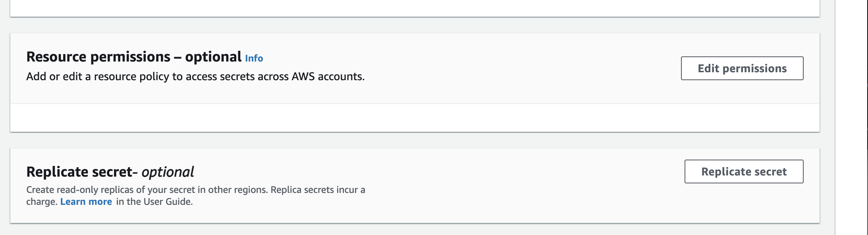Click the 'in the User Guide.' text
This screenshot has width=868, height=235.
tap(154, 202)
